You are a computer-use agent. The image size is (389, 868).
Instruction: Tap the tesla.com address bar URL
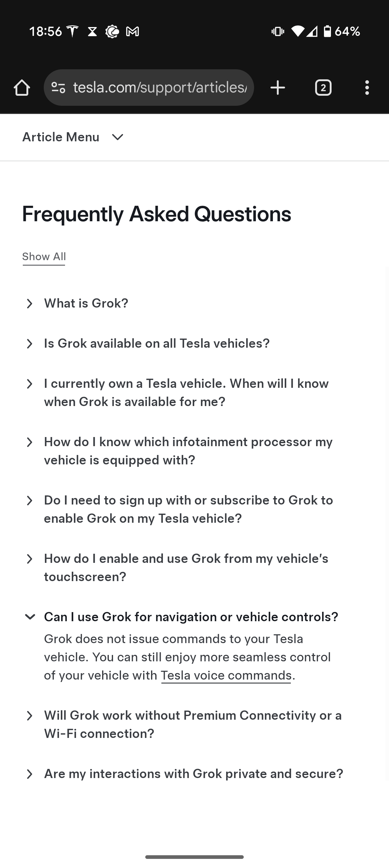point(160,88)
